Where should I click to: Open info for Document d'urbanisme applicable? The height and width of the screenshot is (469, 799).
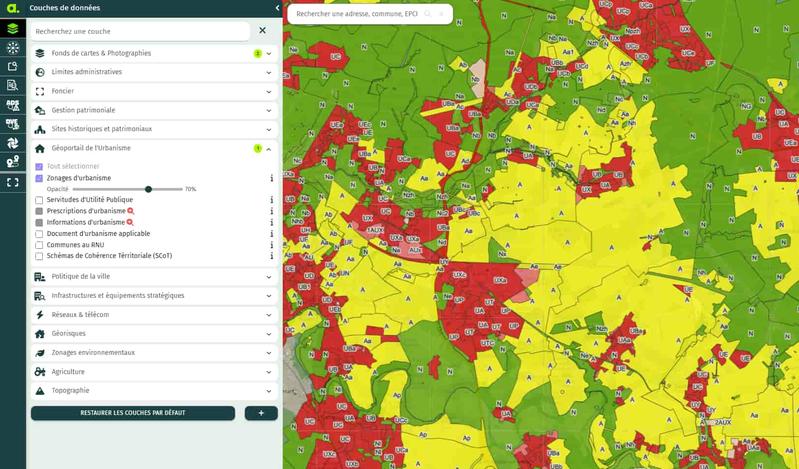(x=272, y=233)
